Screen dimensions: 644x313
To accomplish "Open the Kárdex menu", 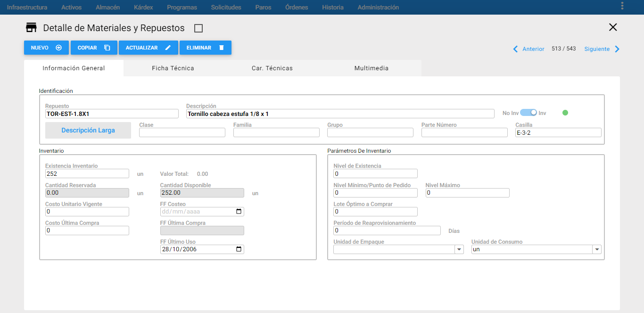I will click(x=143, y=7).
